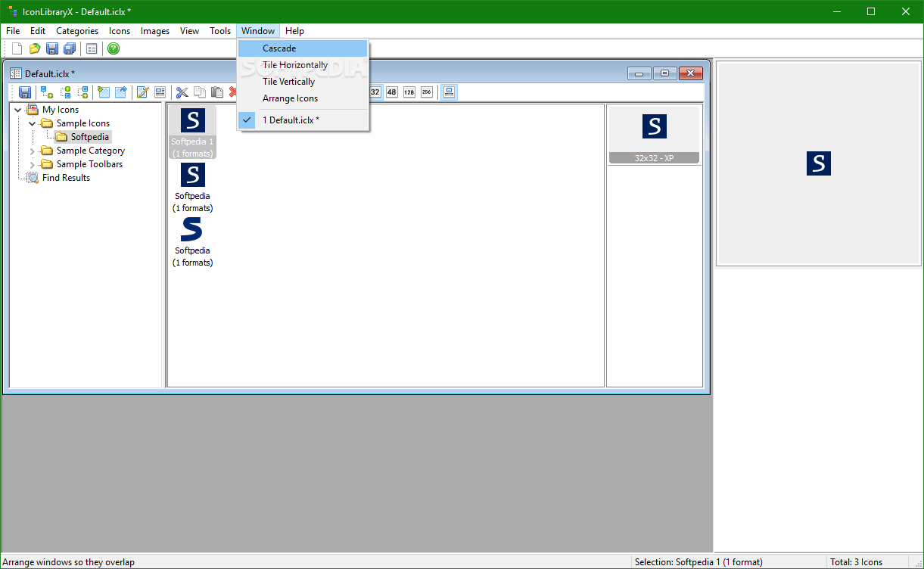Screen dimensions: 924x569
Task: Select the Softpedia folder in tree
Action: tap(90, 137)
